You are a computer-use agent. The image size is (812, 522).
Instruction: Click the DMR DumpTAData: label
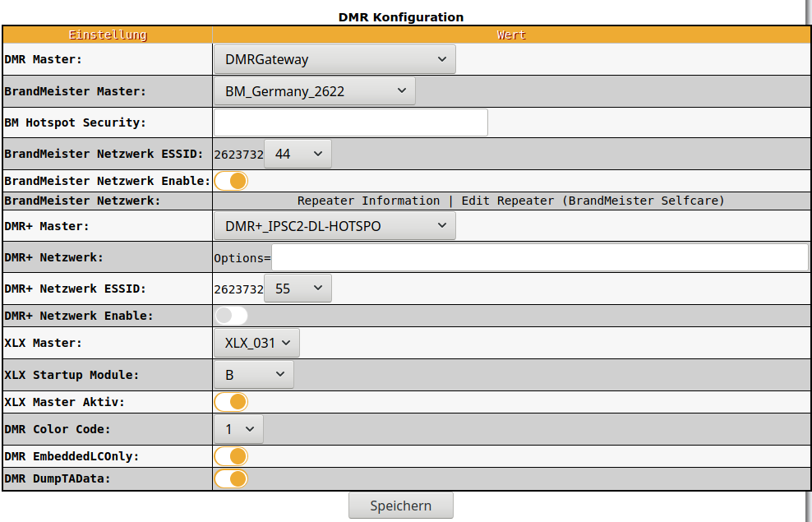58,478
